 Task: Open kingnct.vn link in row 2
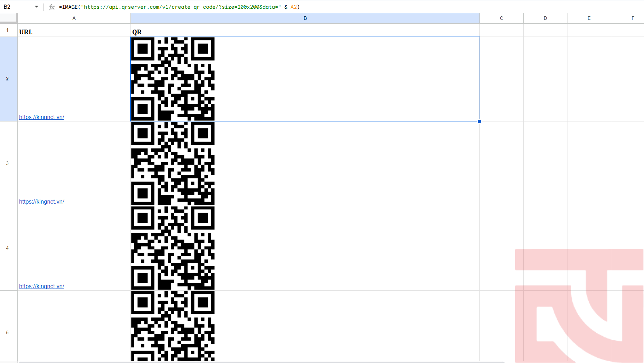[42, 117]
